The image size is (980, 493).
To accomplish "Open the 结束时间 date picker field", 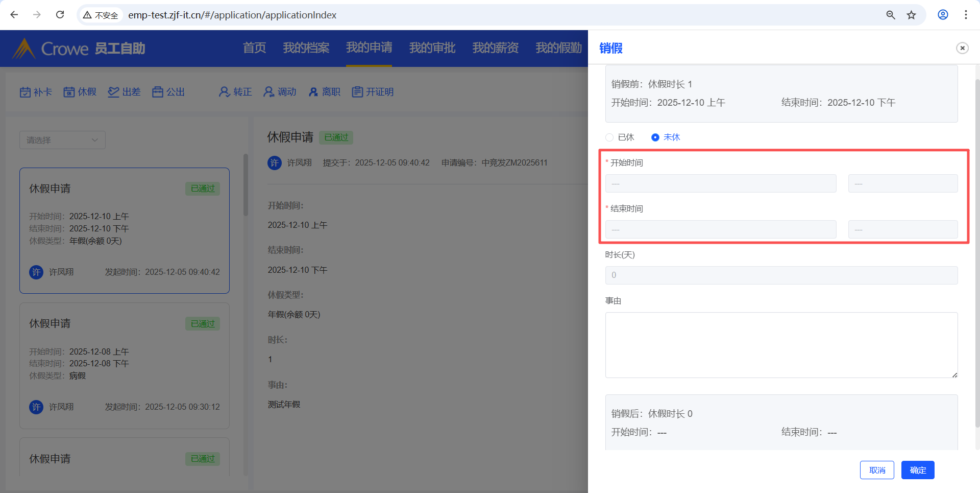I will click(x=721, y=229).
